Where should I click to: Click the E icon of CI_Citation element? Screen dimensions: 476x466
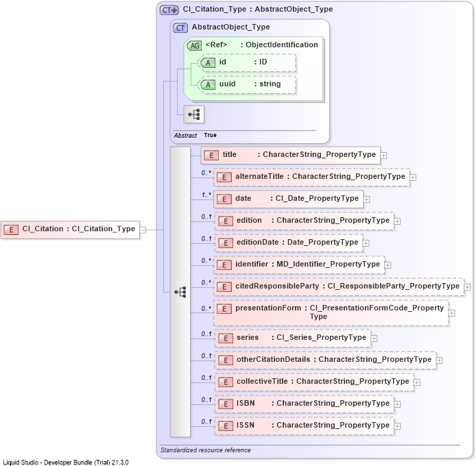[x=11, y=230]
